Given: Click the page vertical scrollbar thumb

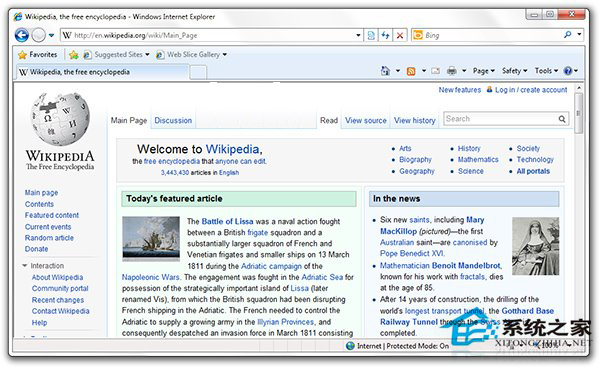Looking at the screenshot, I should 579,113.
